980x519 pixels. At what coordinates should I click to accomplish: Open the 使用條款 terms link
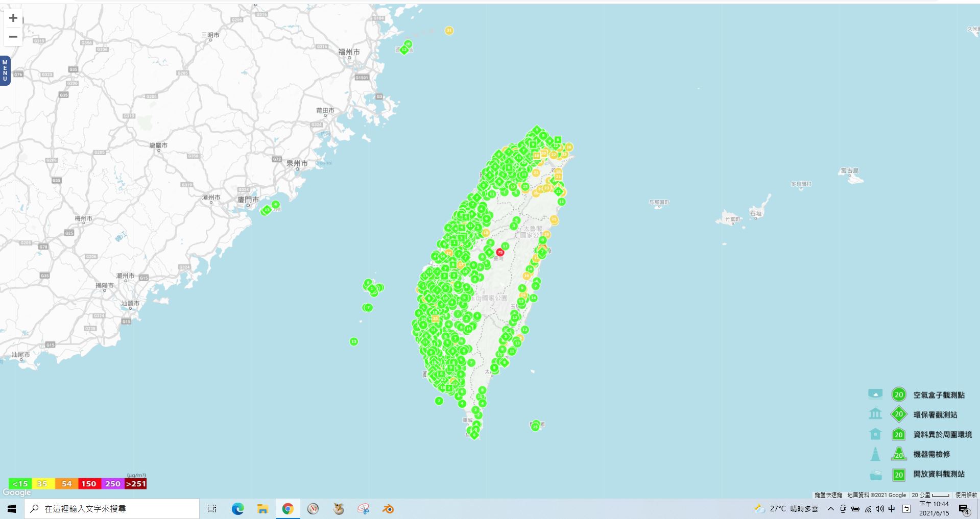(966, 495)
